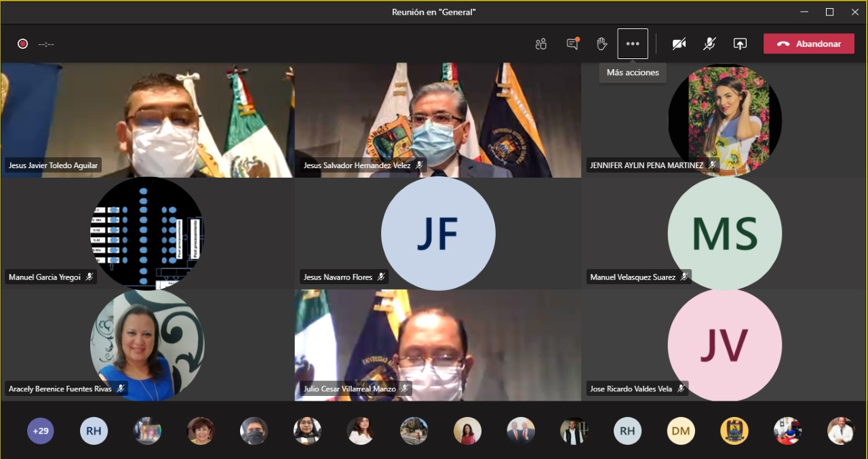Click Jennifer Aylin Pena Martinez's profile photo
The width and height of the screenshot is (868, 459).
coord(724,119)
